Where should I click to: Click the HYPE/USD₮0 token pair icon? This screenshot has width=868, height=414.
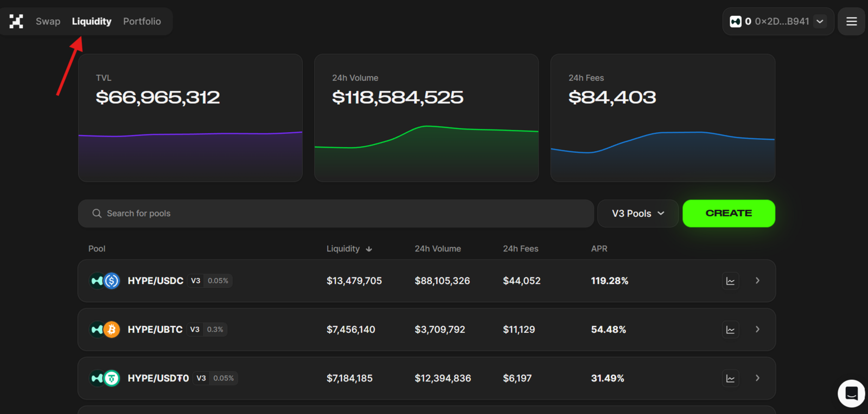point(105,378)
